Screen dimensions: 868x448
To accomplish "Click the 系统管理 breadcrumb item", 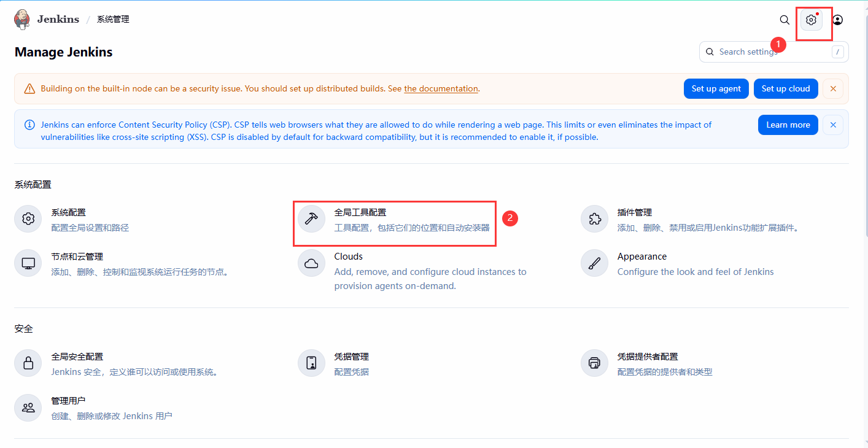I will (x=113, y=19).
